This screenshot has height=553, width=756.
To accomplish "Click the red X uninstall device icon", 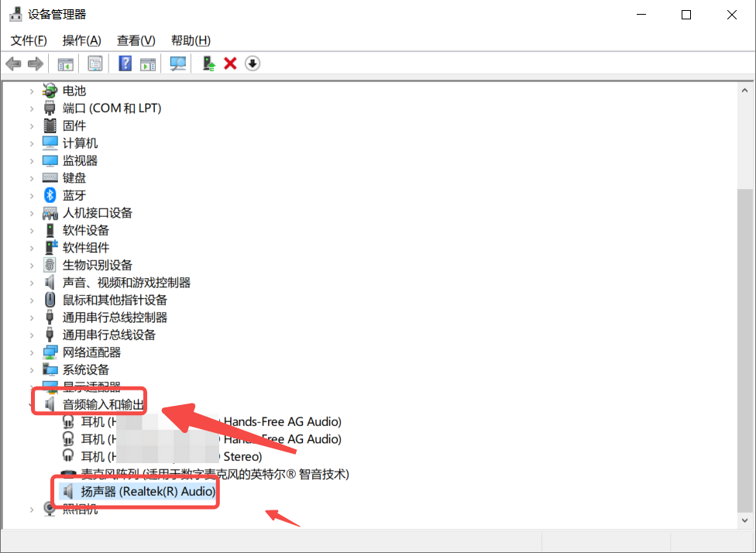I will (x=230, y=64).
